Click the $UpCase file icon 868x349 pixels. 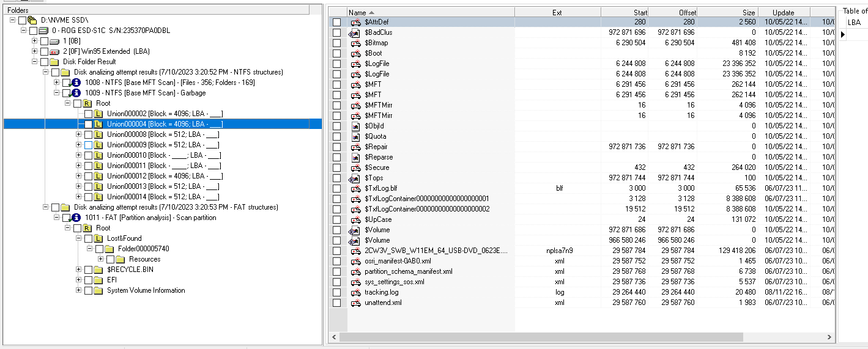355,219
